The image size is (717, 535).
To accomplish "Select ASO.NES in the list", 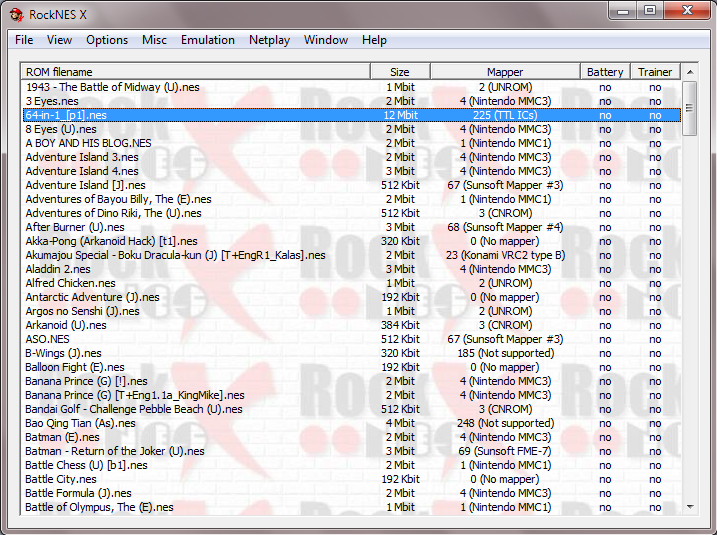I will [48, 339].
